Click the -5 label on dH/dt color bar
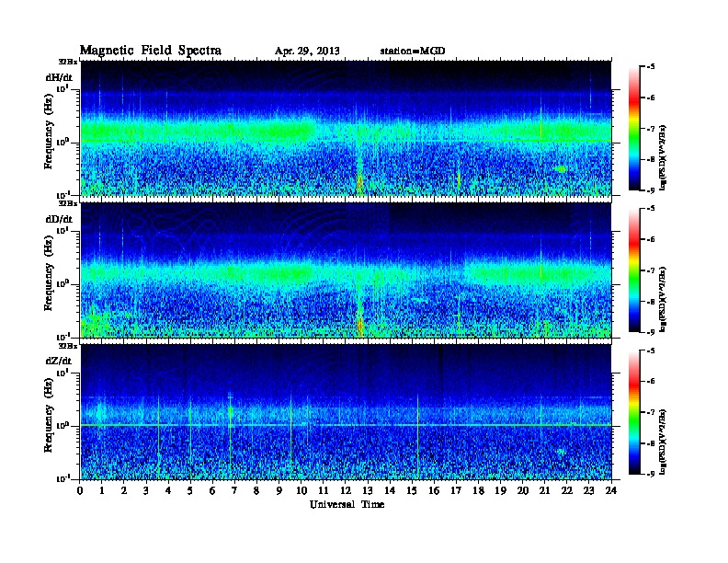Viewport: 728px width, 563px height. pos(652,67)
